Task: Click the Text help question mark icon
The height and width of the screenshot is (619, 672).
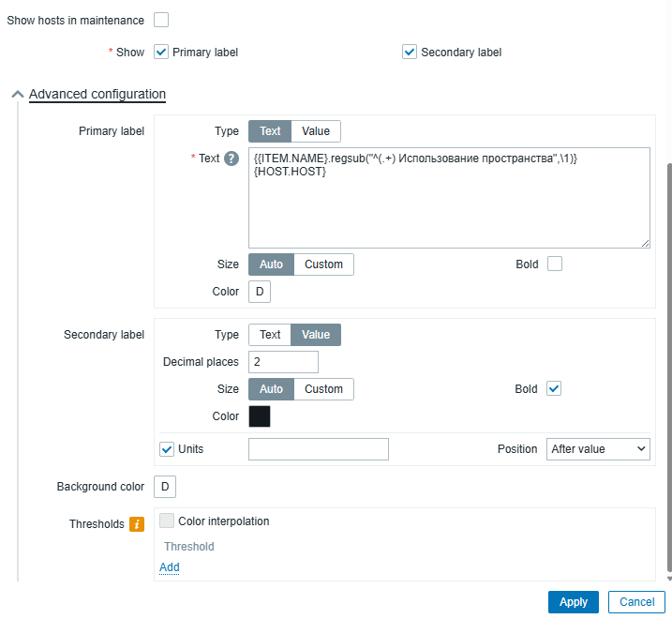Action: [x=231, y=159]
